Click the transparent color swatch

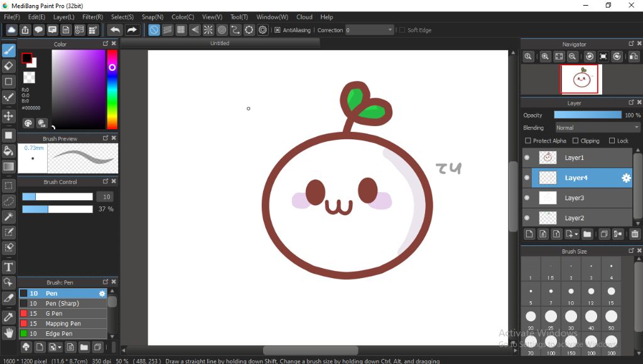29,77
